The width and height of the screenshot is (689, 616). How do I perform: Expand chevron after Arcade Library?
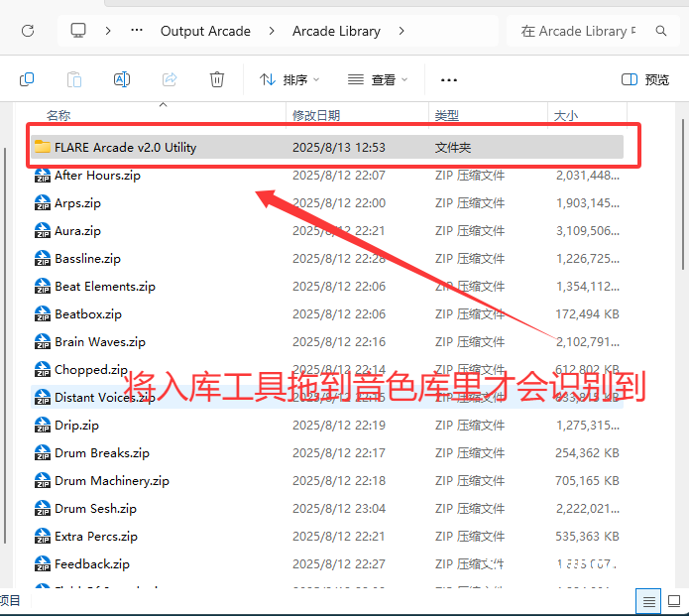click(402, 31)
